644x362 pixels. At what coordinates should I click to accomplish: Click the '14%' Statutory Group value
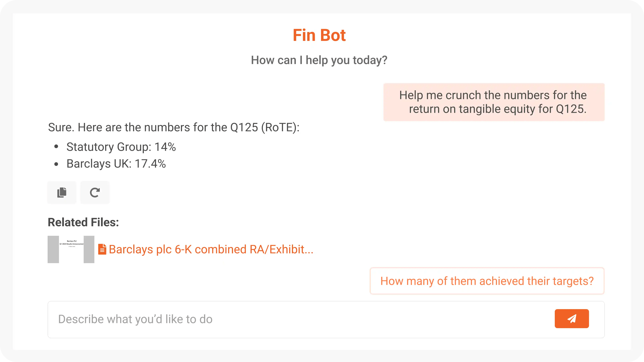pyautogui.click(x=165, y=147)
